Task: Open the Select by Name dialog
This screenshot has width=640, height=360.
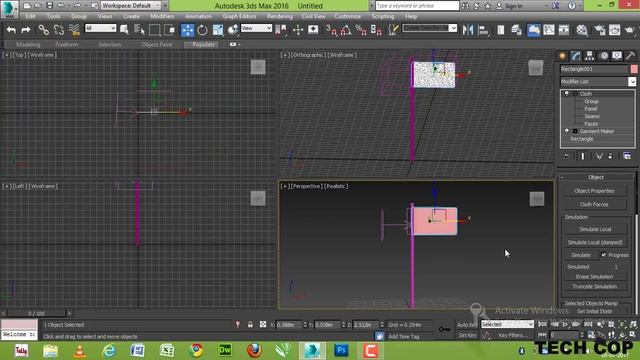Action: pos(139,30)
